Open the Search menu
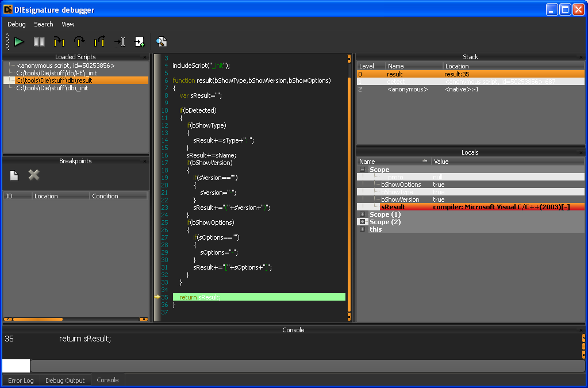This screenshot has width=588, height=388. point(43,24)
